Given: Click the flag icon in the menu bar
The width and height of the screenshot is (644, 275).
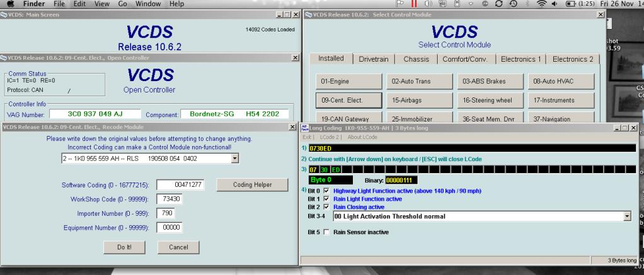Looking at the screenshot, I should (400, 4).
